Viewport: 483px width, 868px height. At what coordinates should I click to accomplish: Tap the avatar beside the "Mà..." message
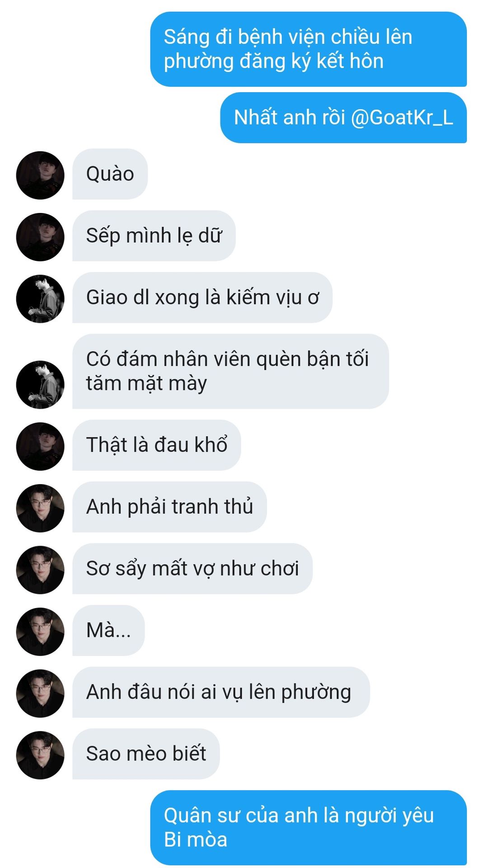coord(40,632)
